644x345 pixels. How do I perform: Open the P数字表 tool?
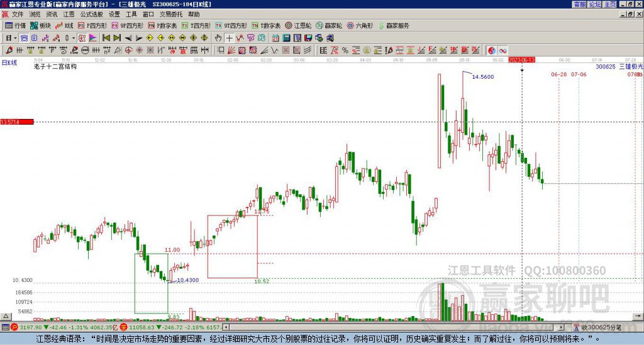pyautogui.click(x=162, y=25)
